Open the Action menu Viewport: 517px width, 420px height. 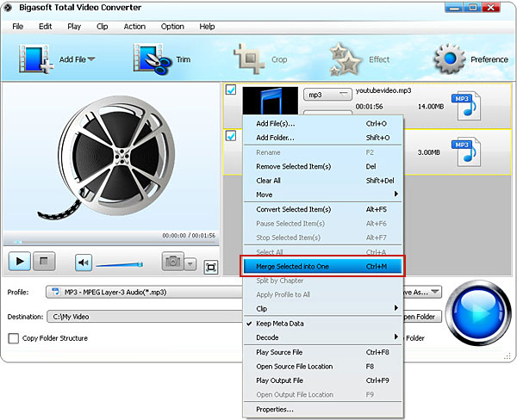(x=134, y=27)
